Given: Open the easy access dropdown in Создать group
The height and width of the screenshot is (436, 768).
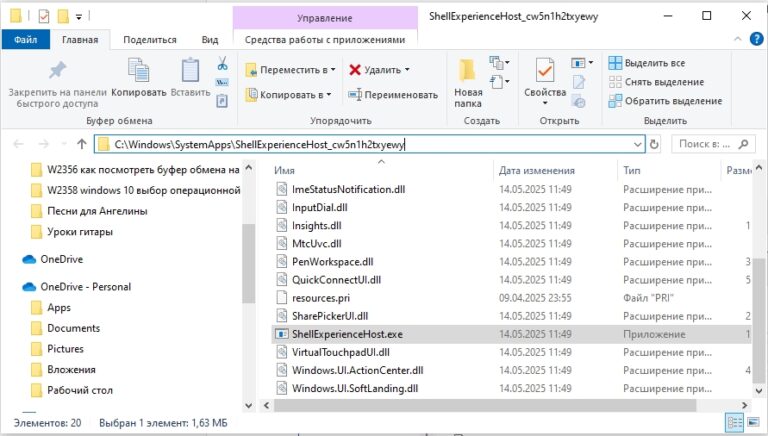Looking at the screenshot, I should 500,81.
